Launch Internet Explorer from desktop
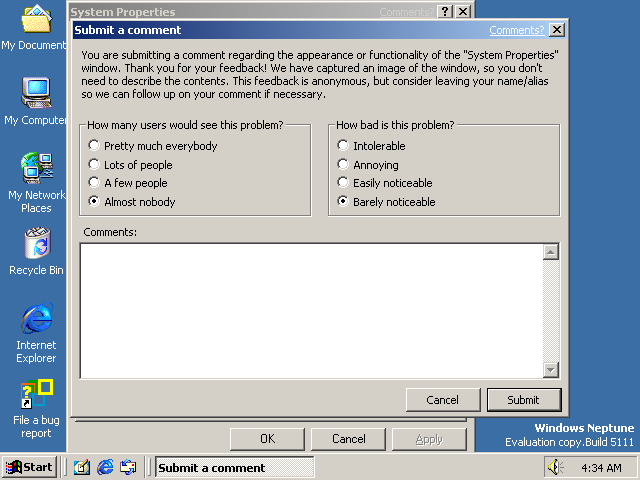 click(36, 320)
